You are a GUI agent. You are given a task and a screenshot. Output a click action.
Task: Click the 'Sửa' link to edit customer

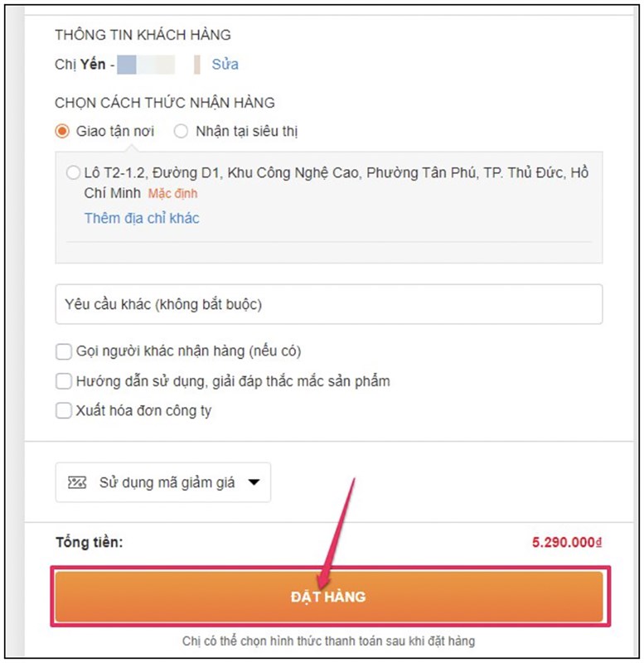[x=225, y=64]
